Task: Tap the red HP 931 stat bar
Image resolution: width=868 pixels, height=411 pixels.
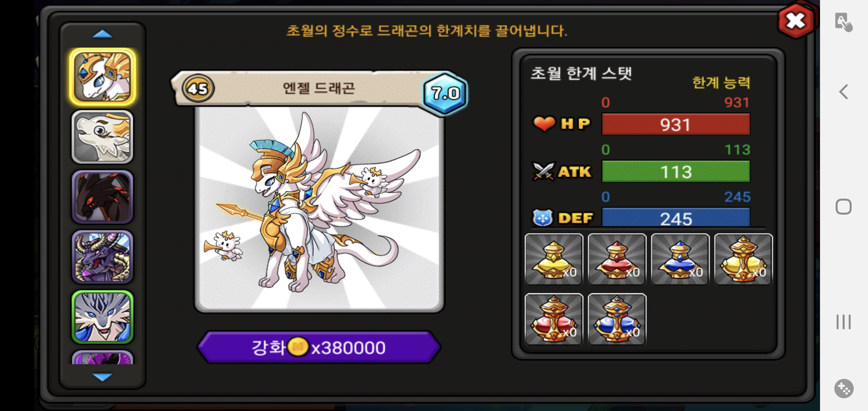Action: tap(676, 124)
